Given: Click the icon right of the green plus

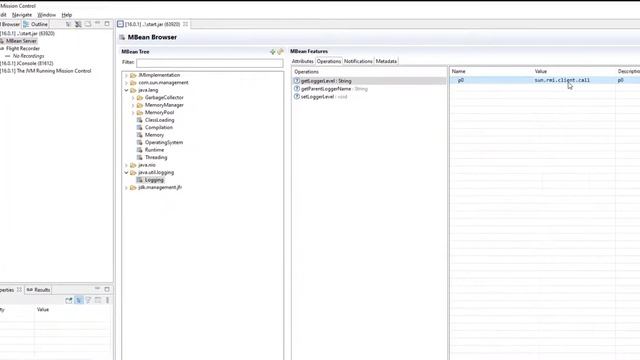Looking at the screenshot, I should tap(280, 52).
